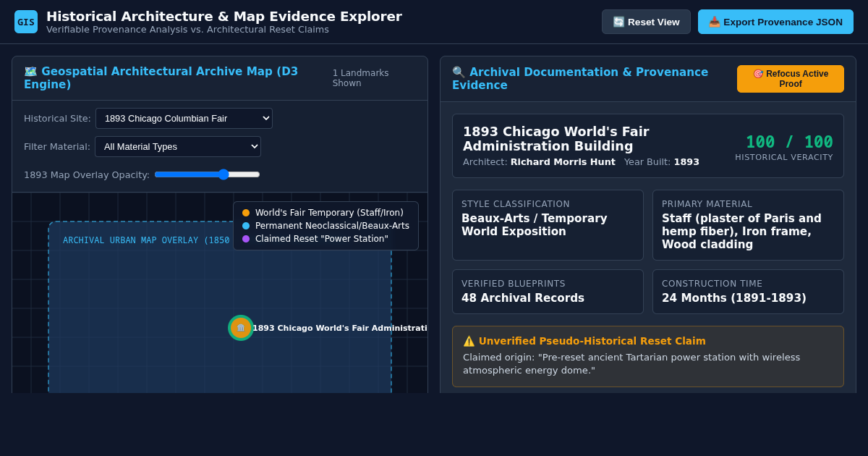The height and width of the screenshot is (456, 868).
Task: Click the "Beaux-Arts / Temporary World Exposition" value
Action: [535, 225]
